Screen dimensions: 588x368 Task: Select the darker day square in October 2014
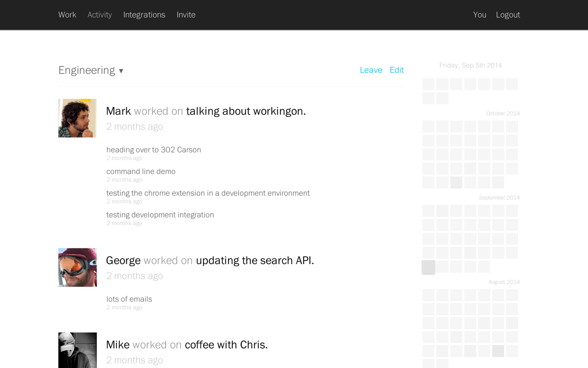456,182
